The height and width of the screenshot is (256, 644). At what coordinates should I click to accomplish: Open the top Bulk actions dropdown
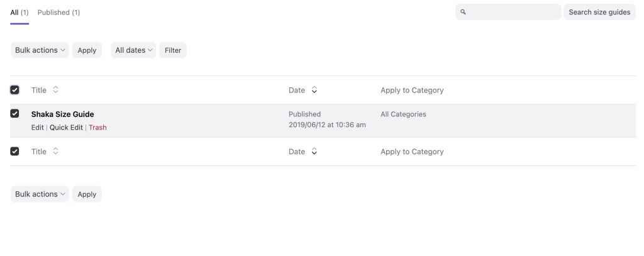tap(40, 50)
